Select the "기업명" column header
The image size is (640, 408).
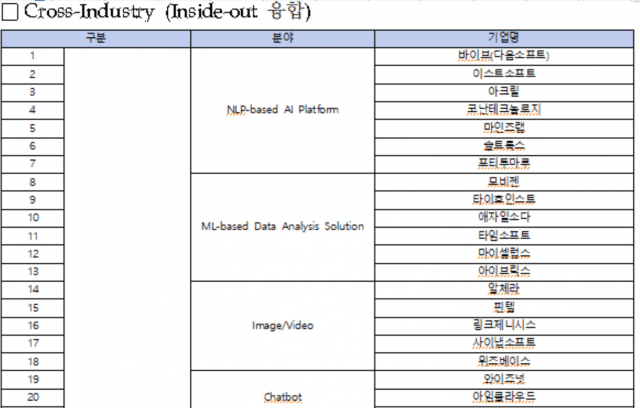pos(504,38)
